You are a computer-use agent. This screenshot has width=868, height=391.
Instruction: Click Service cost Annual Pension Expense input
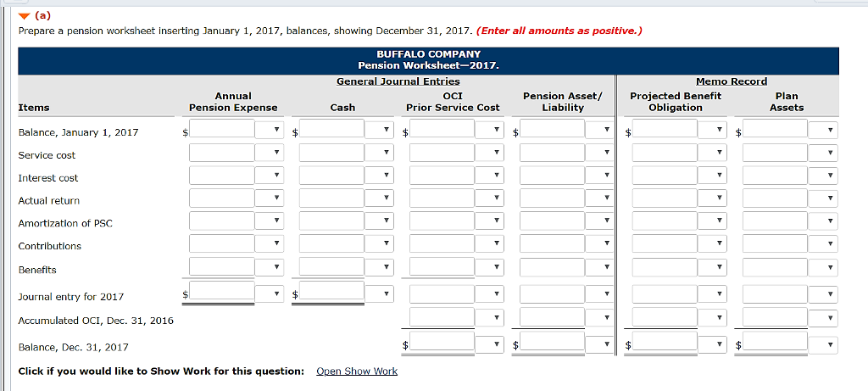pos(221,154)
